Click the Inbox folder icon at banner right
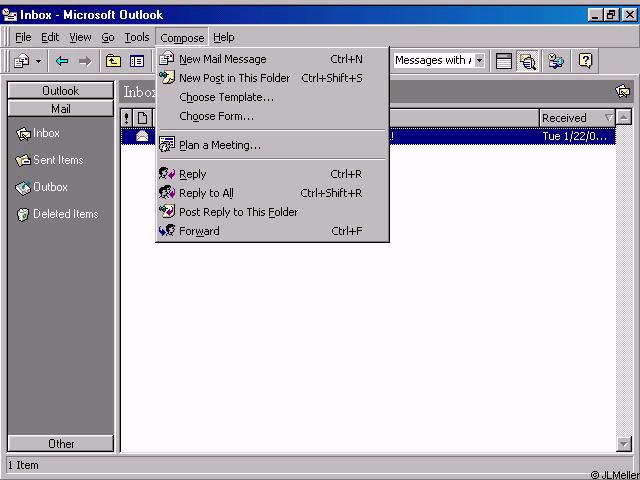Screen dimensions: 640x480 (622, 91)
